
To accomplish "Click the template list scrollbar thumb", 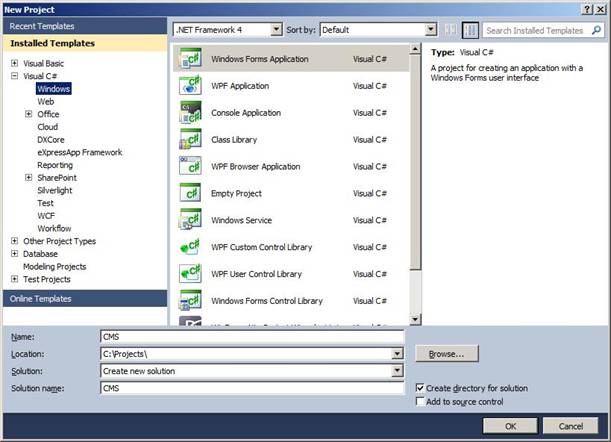I will click(415, 161).
